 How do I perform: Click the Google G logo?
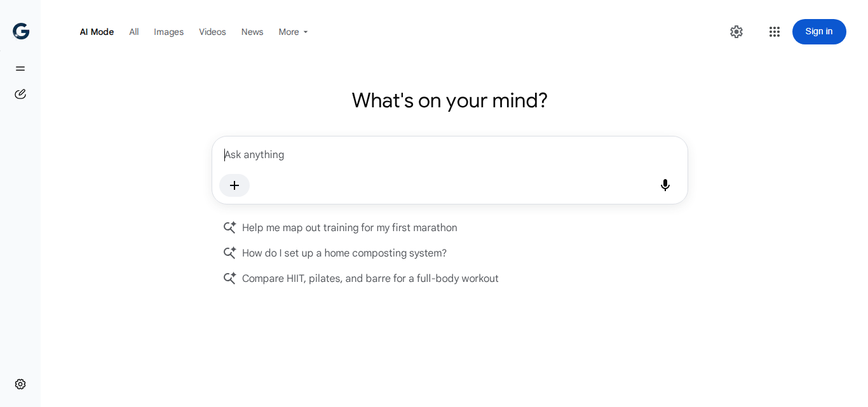click(x=21, y=31)
